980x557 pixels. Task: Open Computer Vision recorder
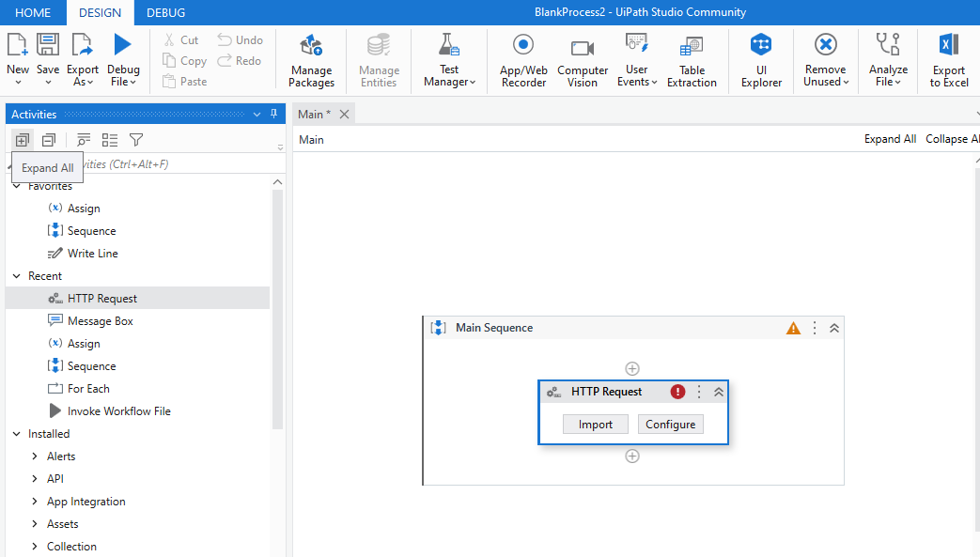coord(583,61)
